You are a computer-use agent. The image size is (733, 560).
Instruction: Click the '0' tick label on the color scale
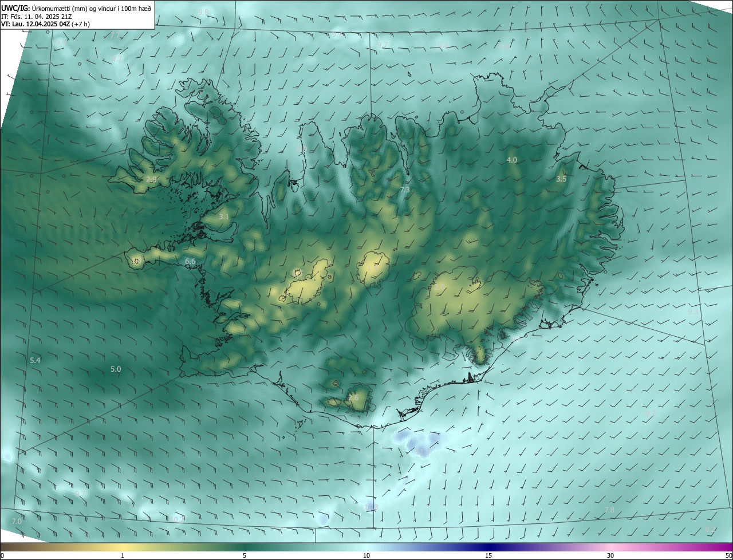(2, 555)
